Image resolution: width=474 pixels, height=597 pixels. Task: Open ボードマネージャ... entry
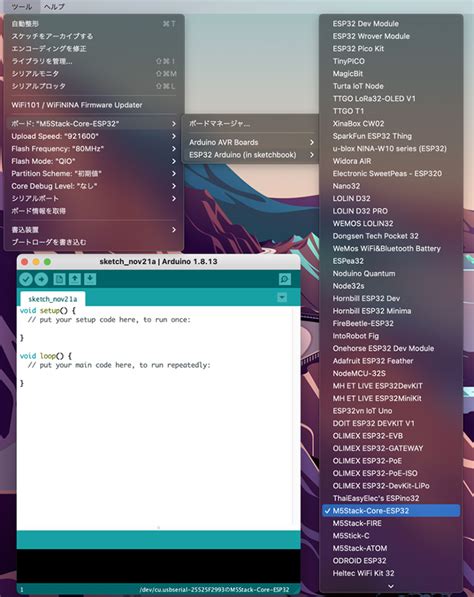251,124
